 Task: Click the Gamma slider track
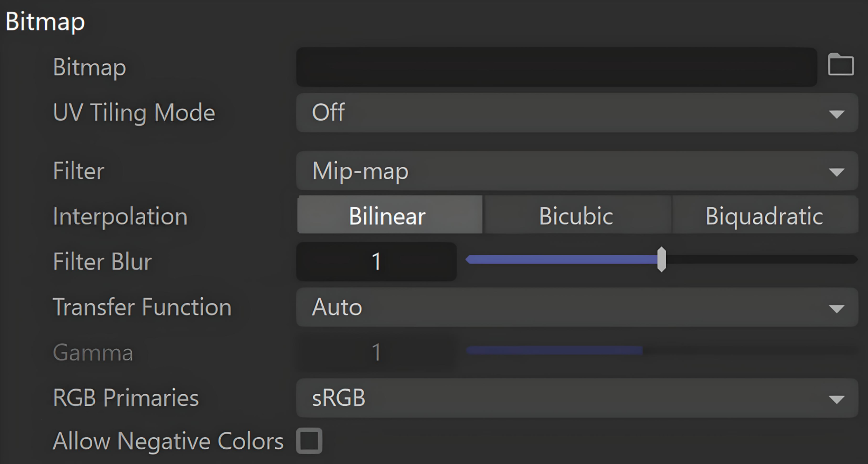click(x=662, y=350)
